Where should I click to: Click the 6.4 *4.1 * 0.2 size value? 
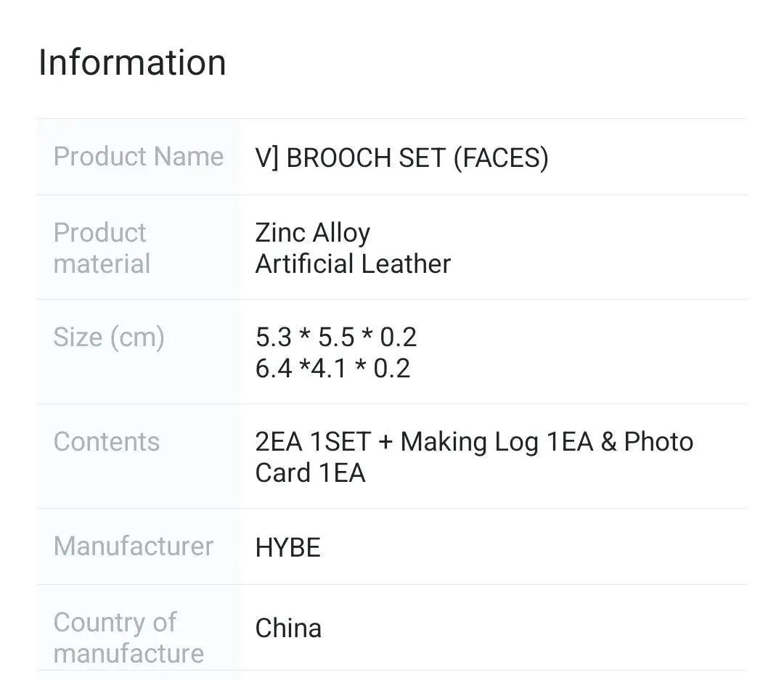click(332, 369)
